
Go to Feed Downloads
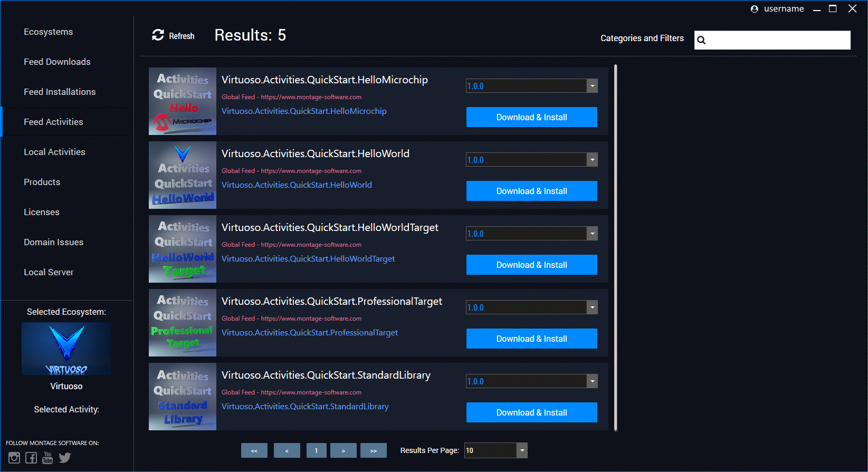pyautogui.click(x=57, y=62)
